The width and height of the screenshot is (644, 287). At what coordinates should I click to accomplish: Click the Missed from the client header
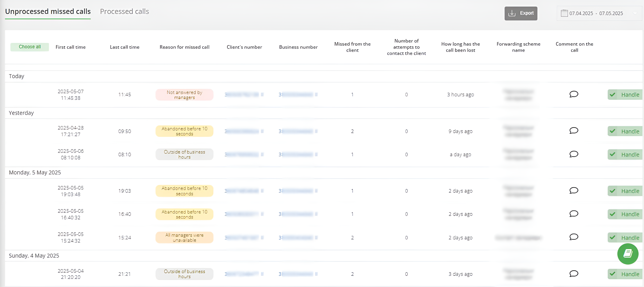[x=352, y=47]
